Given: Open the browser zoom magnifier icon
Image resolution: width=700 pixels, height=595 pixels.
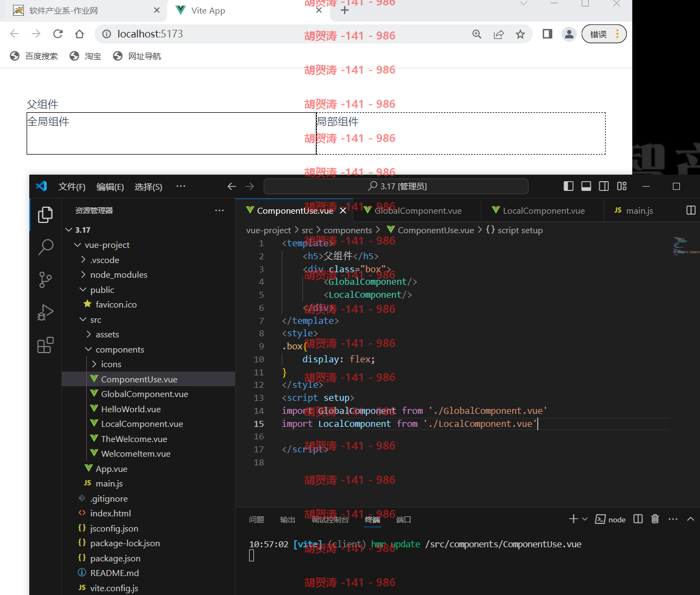Looking at the screenshot, I should [477, 34].
